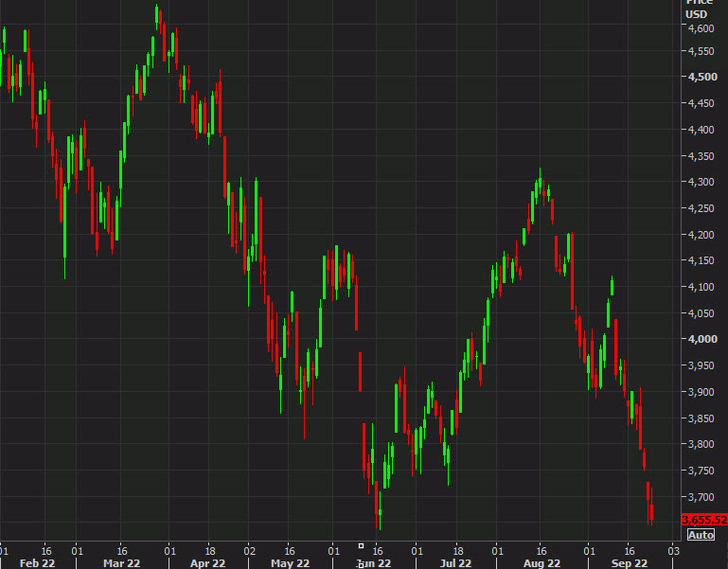This screenshot has width=728, height=569.
Task: Select the red 3,655.52 last price label
Action: tap(704, 520)
